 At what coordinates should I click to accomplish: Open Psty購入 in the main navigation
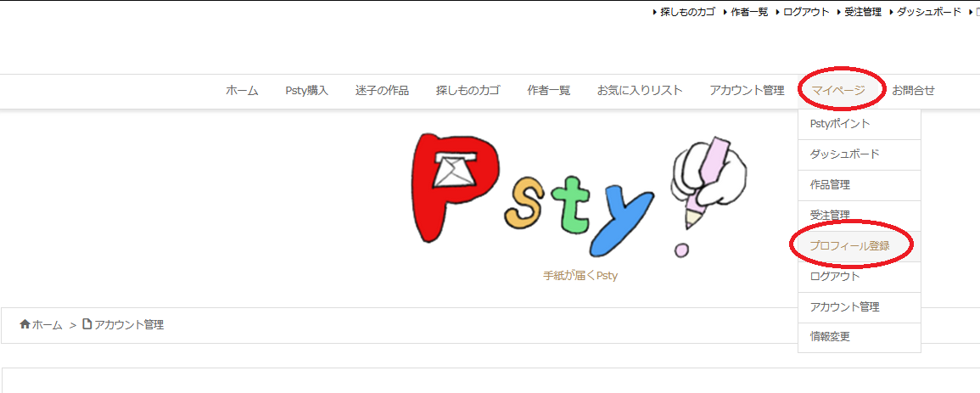pyautogui.click(x=307, y=91)
